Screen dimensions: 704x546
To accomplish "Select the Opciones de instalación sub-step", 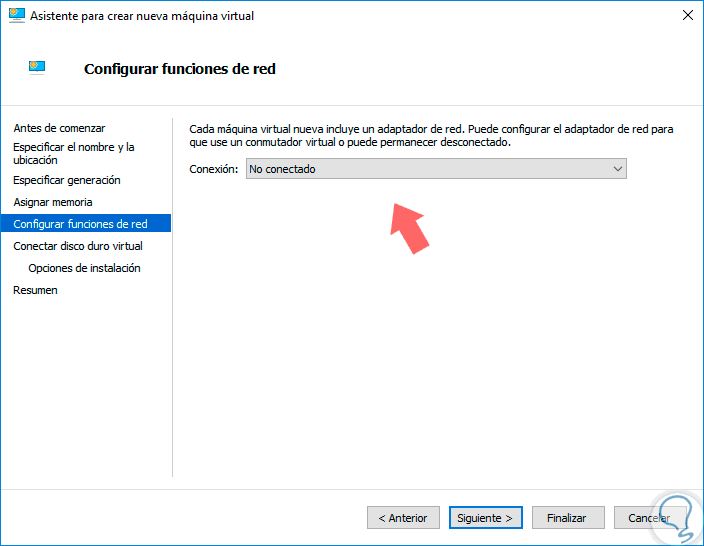I will pyautogui.click(x=84, y=268).
